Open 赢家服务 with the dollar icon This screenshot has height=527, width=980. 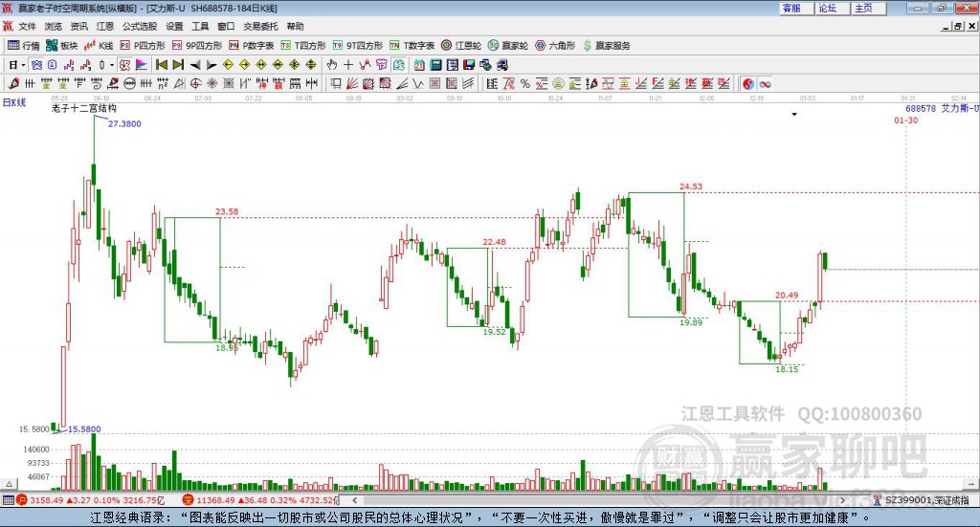pos(607,46)
